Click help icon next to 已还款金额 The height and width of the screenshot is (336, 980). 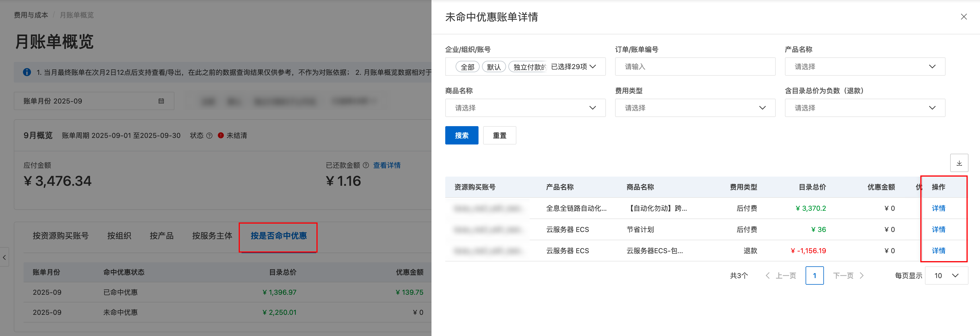click(365, 165)
